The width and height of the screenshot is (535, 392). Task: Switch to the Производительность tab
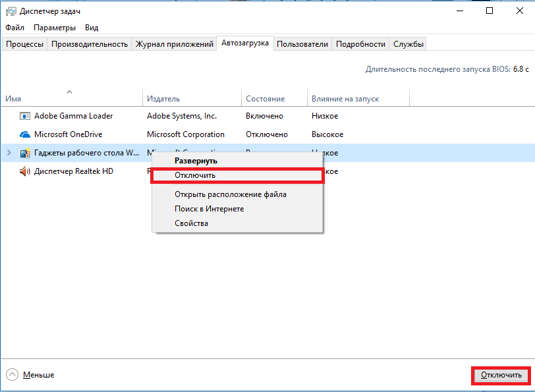[x=89, y=44]
